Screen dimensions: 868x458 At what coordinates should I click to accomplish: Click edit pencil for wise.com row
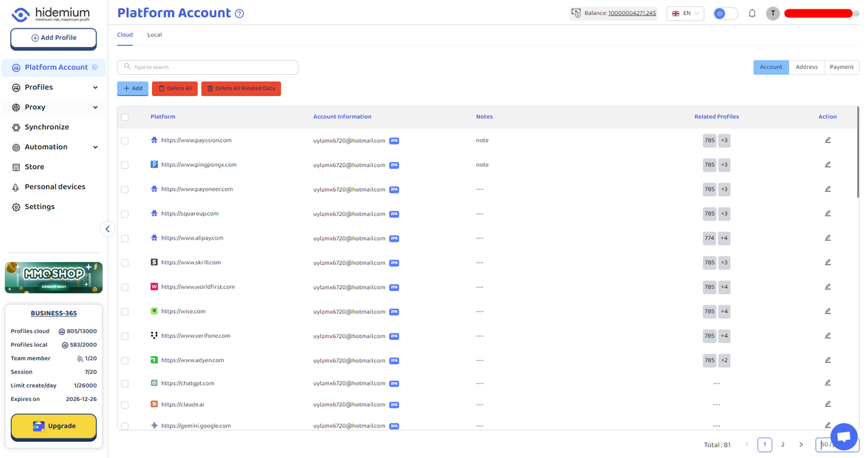(827, 311)
